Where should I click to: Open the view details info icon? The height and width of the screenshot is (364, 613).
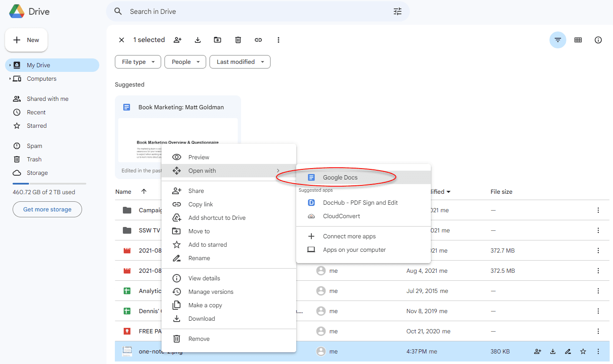pos(598,40)
